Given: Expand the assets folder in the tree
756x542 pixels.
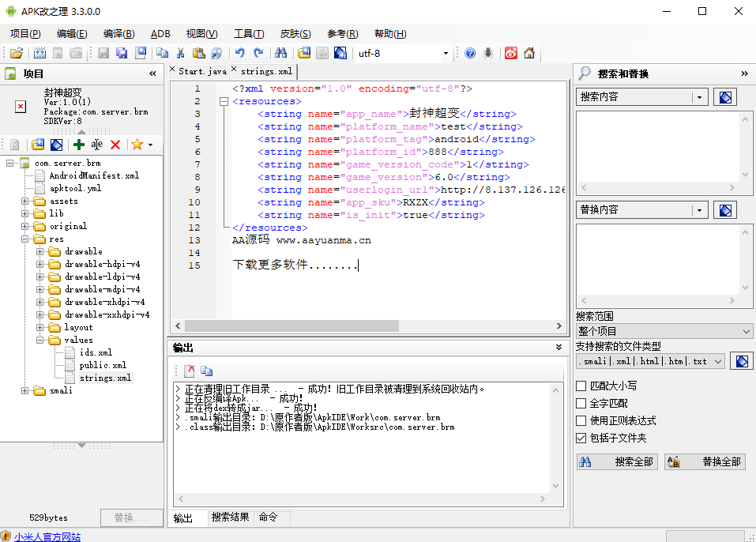Looking at the screenshot, I should [24, 201].
